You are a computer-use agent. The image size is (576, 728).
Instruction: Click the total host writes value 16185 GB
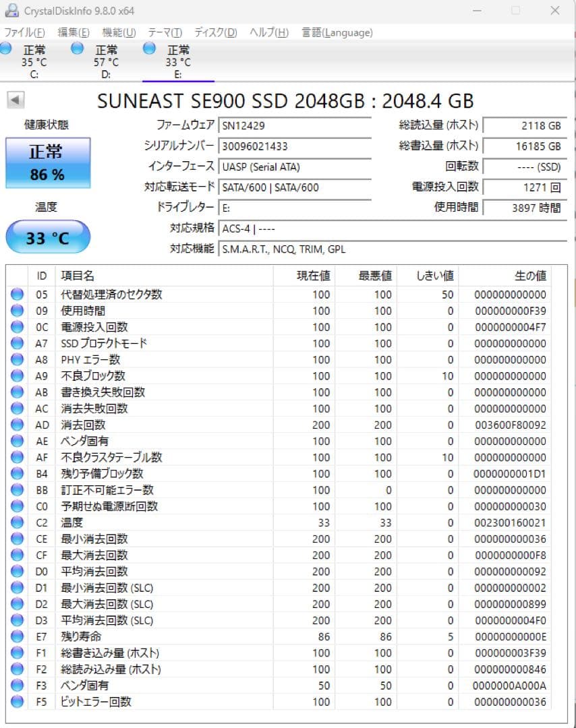(525, 146)
